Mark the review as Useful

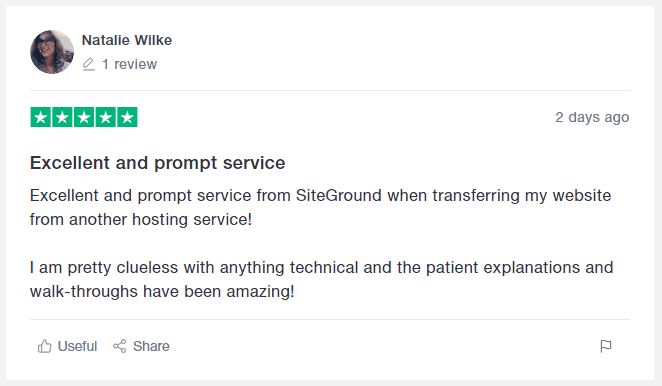(68, 346)
